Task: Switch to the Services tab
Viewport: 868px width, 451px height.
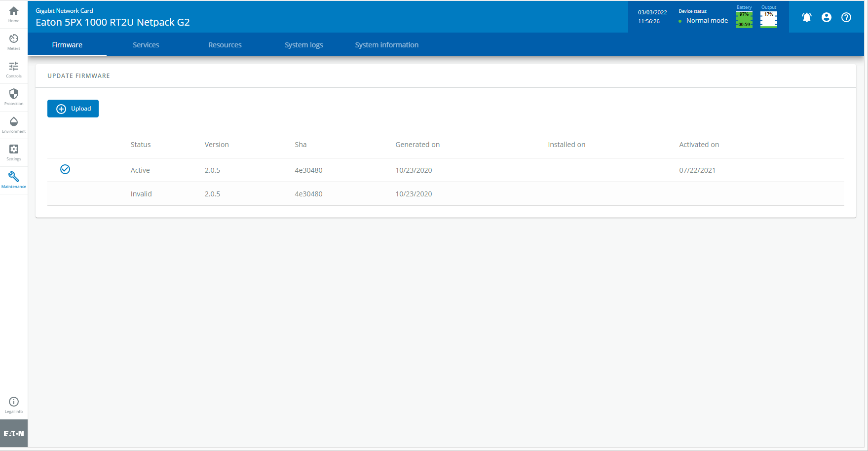Action: (146, 45)
